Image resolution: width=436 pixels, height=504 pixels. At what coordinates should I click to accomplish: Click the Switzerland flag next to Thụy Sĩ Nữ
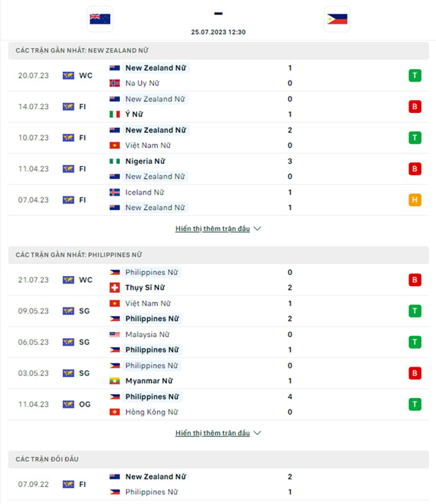[113, 288]
